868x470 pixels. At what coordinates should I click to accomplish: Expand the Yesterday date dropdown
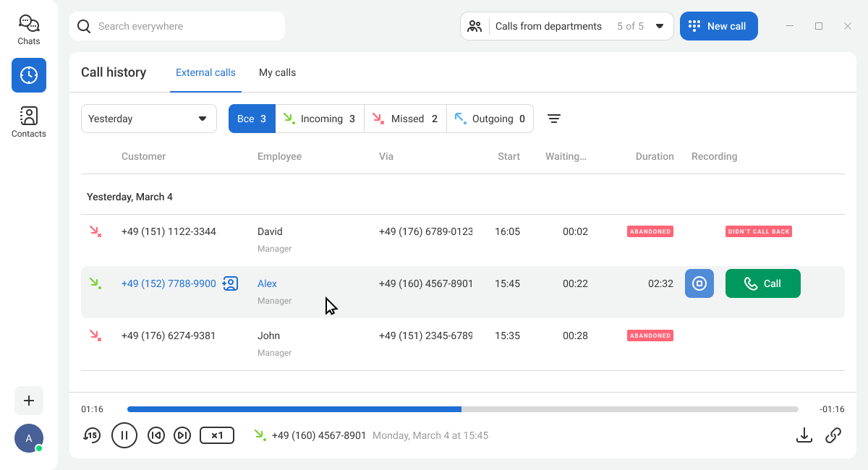pos(148,119)
